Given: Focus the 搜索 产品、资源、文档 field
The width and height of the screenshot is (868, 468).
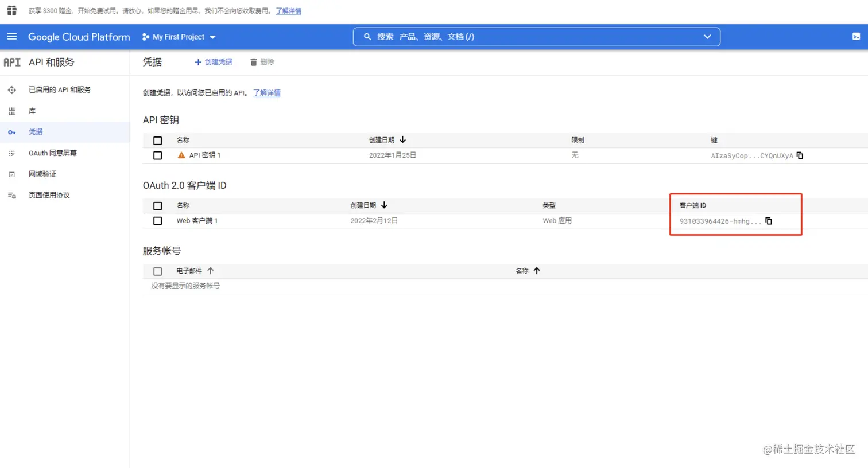Looking at the screenshot, I should (537, 37).
